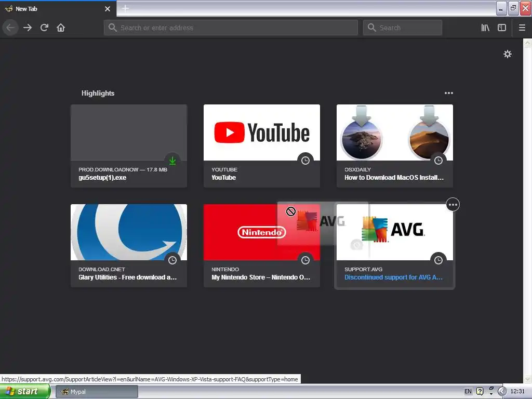The image size is (532, 399).
Task: Click 'Glary Utilities - Free download a...' title
Action: coord(128,277)
